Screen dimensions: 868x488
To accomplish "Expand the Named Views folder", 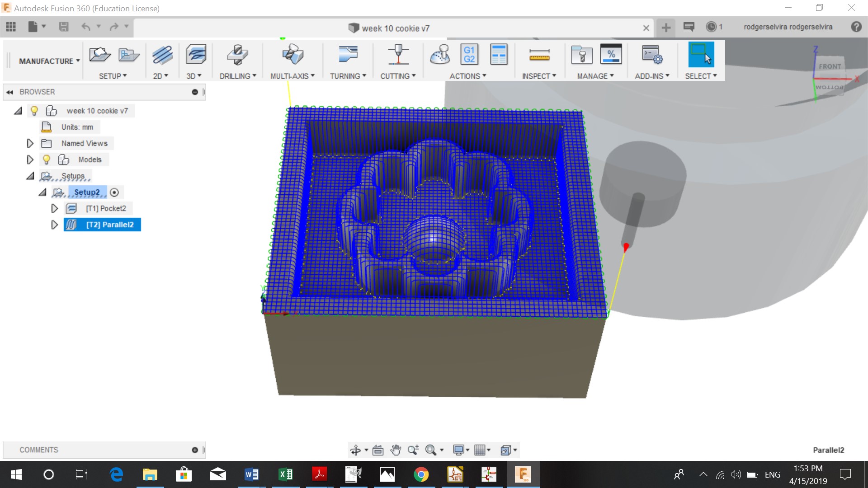I will point(30,144).
